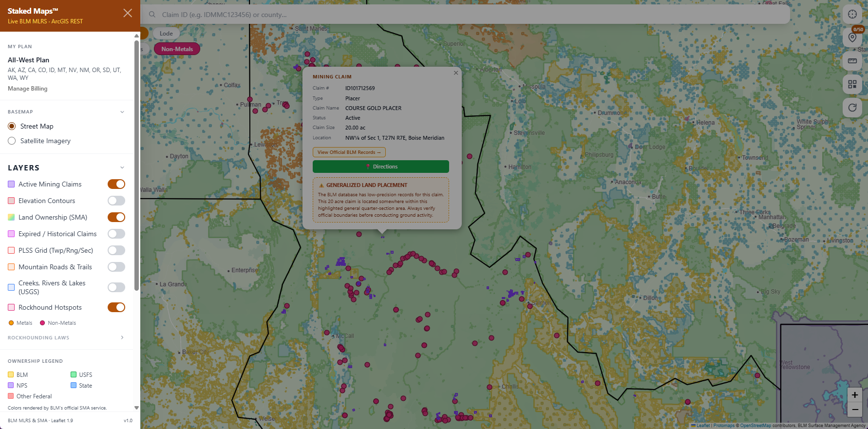Click the sidebar scroll down arrow

coord(136,408)
